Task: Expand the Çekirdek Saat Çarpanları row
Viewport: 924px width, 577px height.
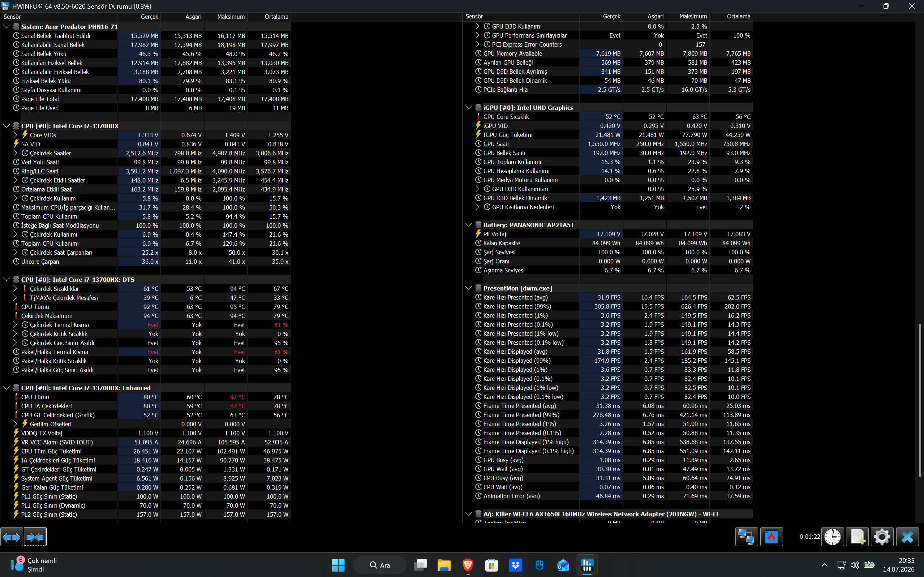Action: pyautogui.click(x=15, y=253)
